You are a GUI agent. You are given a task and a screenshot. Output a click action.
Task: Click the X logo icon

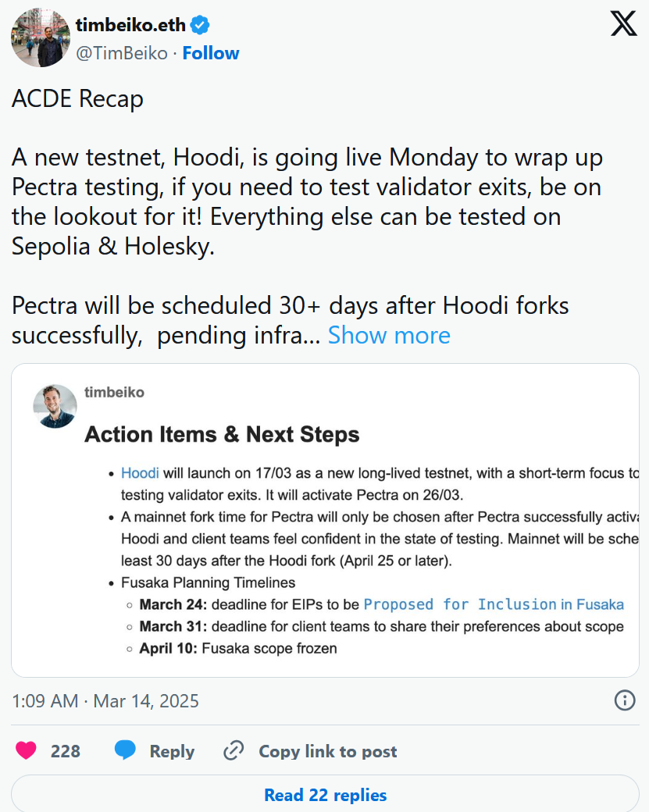(x=623, y=24)
